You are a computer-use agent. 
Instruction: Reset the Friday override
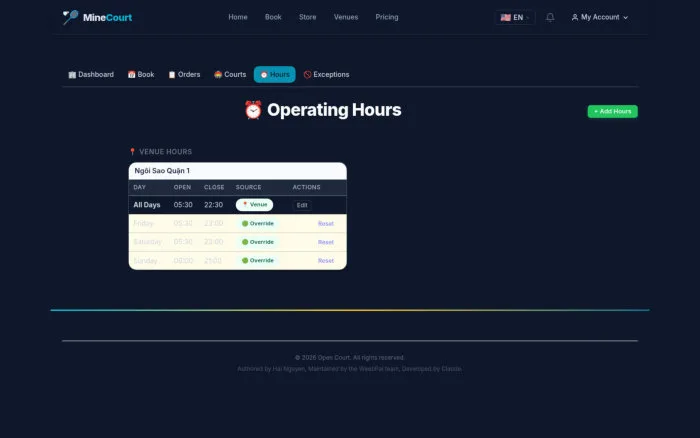[326, 224]
